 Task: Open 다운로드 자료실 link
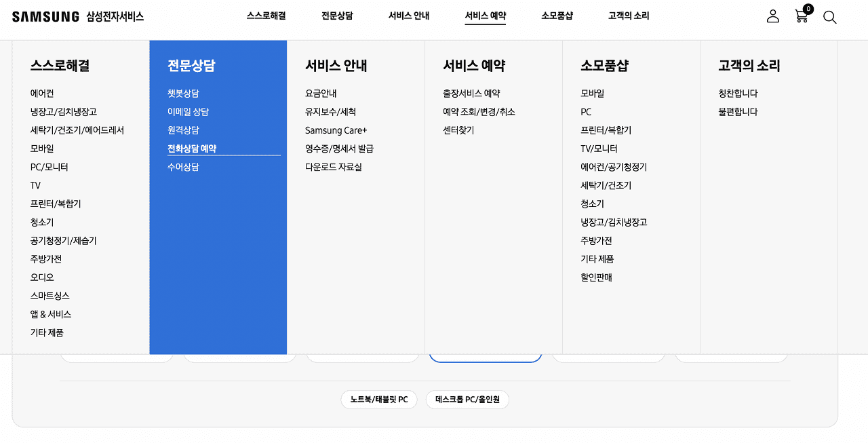tap(334, 167)
